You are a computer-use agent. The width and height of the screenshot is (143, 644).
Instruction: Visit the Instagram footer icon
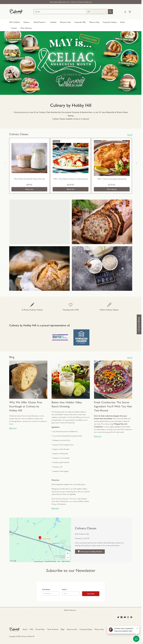[x=128, y=617]
